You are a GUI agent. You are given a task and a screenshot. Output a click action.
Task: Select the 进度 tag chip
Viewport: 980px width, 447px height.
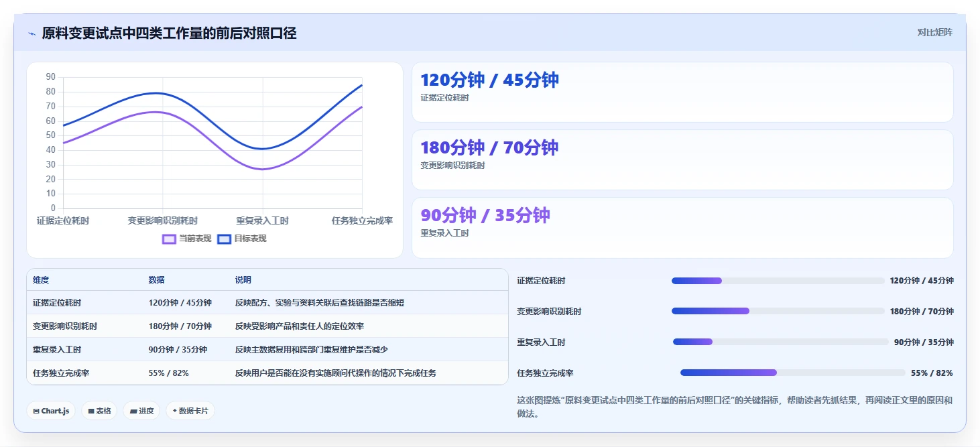coord(141,411)
